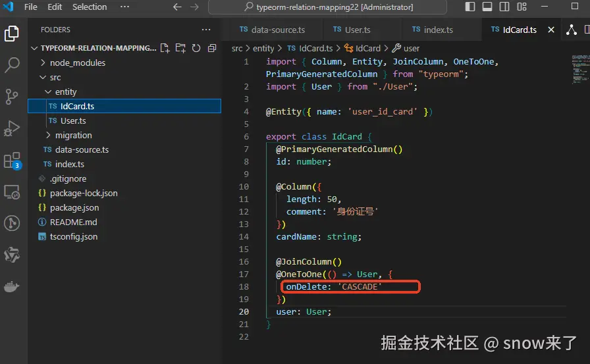Open the Explorer view in activity bar
The width and height of the screenshot is (590, 364).
point(12,34)
